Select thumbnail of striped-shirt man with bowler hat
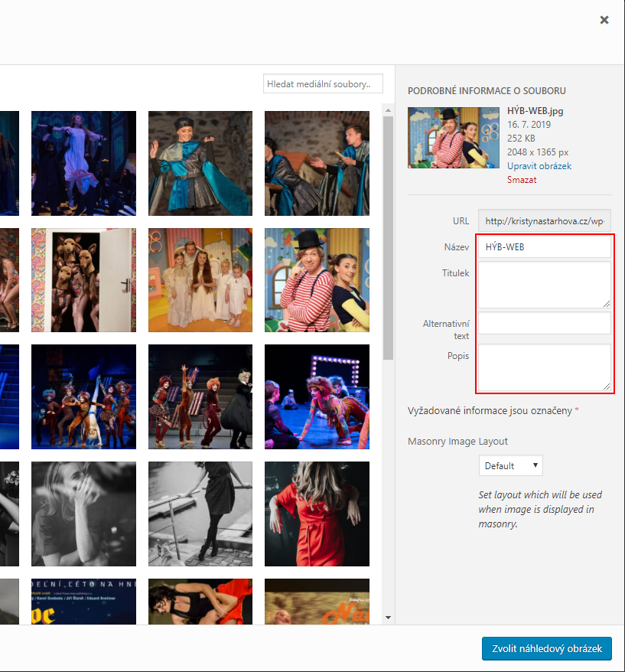 (317, 280)
